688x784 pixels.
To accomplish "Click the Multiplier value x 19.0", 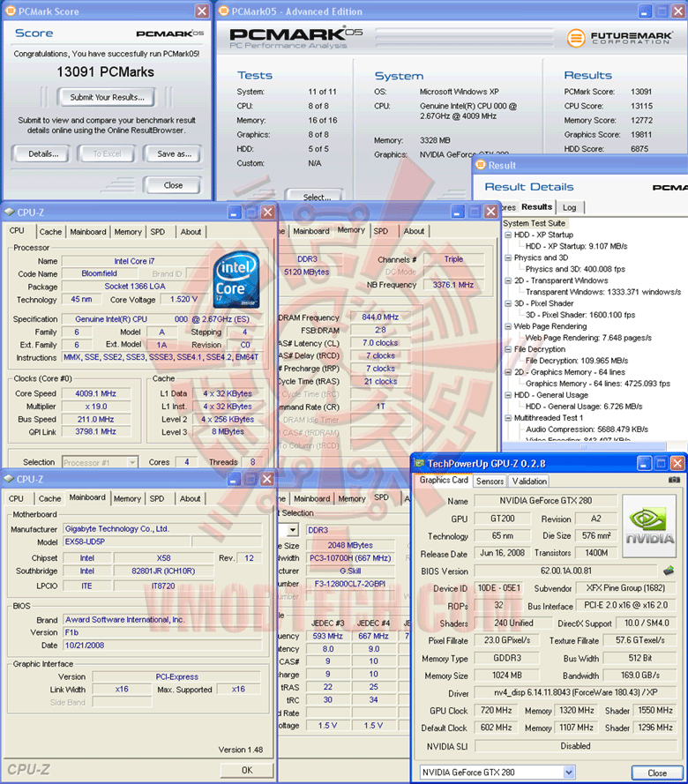I will pyautogui.click(x=96, y=407).
